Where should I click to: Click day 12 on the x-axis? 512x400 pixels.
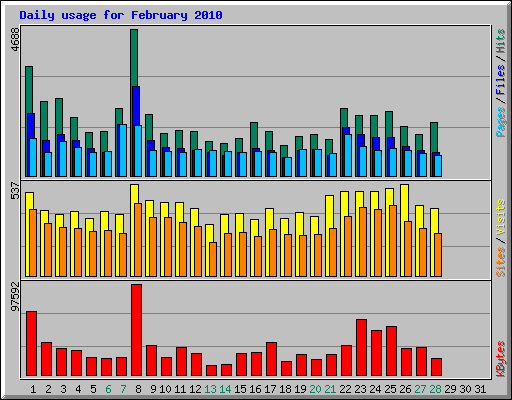pyautogui.click(x=195, y=389)
